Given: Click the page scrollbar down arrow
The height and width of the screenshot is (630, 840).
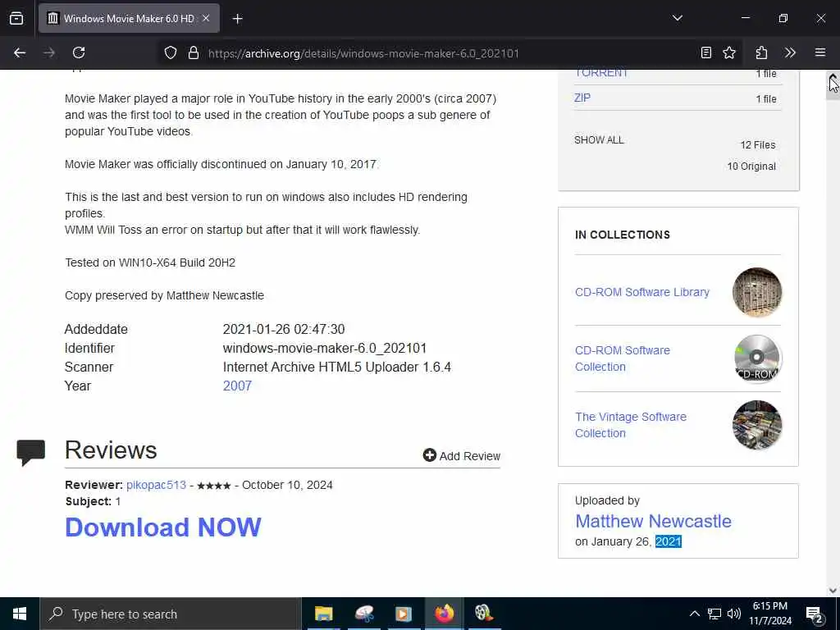Looking at the screenshot, I should pos(833,591).
